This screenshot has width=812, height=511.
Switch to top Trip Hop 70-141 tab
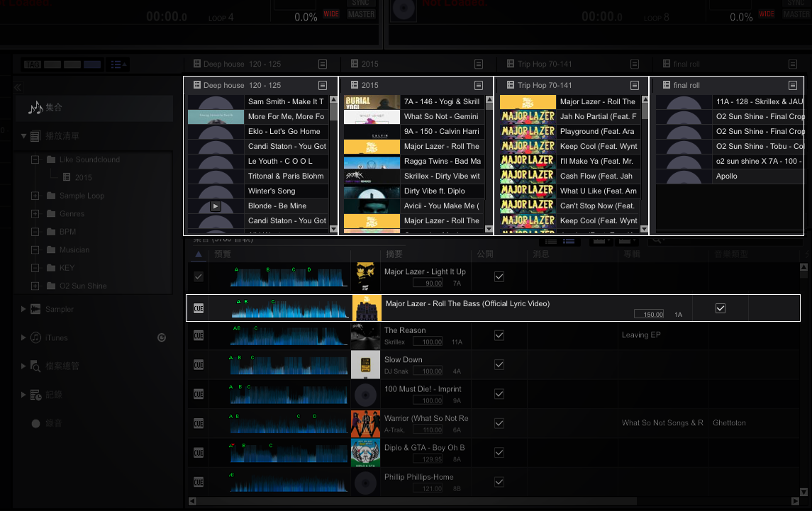point(573,64)
